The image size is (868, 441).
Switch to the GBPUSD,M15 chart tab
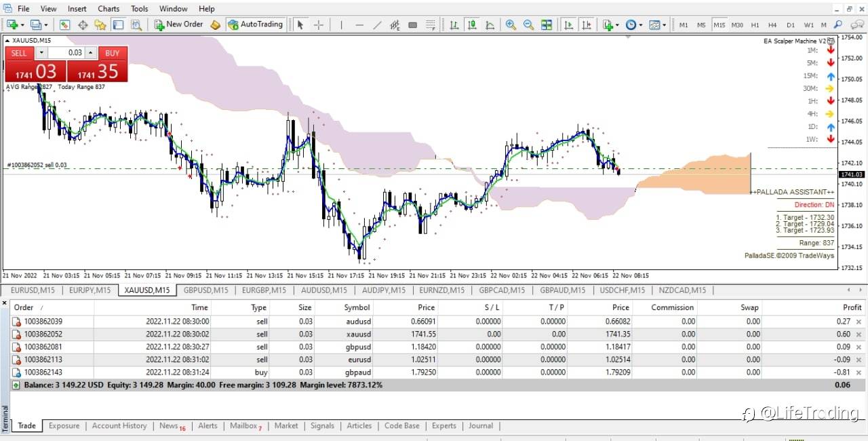coord(205,290)
